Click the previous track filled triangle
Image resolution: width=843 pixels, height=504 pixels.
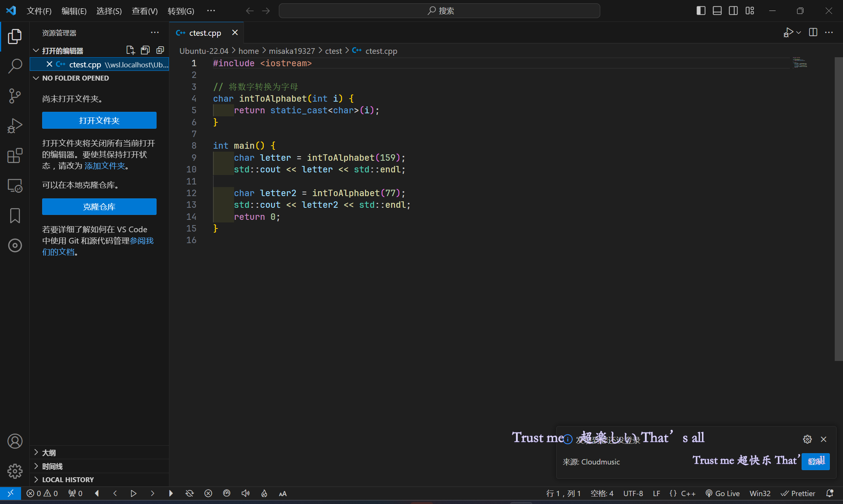(x=97, y=493)
